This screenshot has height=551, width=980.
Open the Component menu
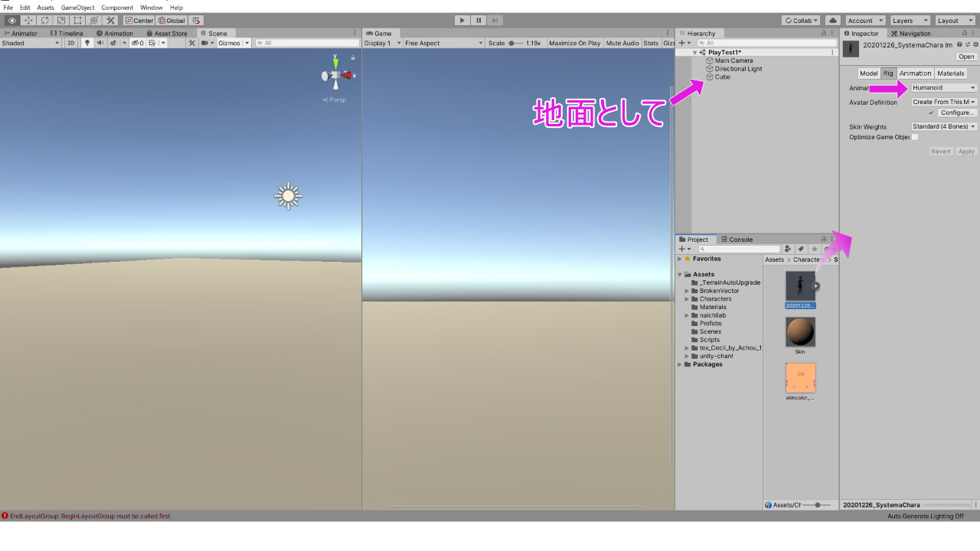(117, 8)
